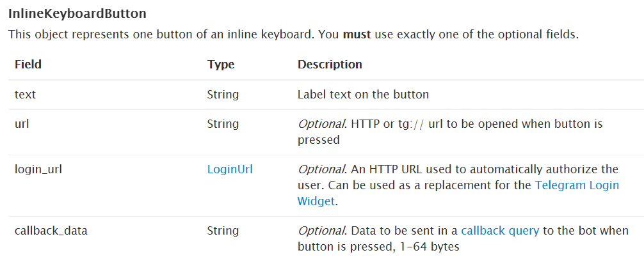Viewport: 644px width, 257px height.
Task: Click the "Label text on the button" description
Action: click(363, 95)
